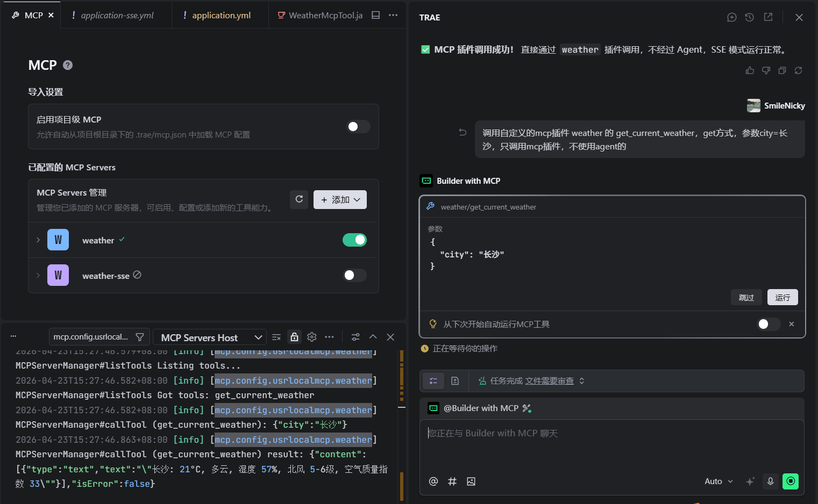
Task: Open the Auto model selector dropdown
Action: pyautogui.click(x=719, y=481)
